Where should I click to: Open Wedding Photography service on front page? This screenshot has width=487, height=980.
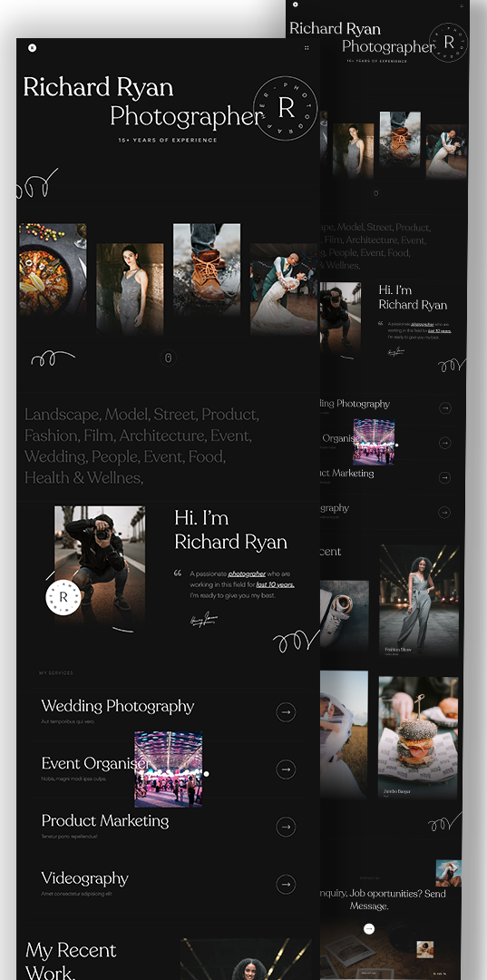point(117,706)
